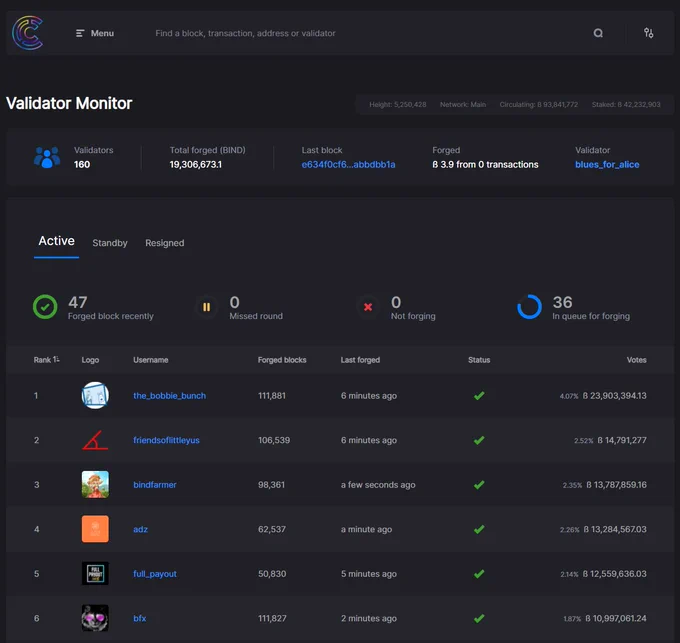Click the explorer logo in the header
The image size is (680, 643).
pos(28,33)
